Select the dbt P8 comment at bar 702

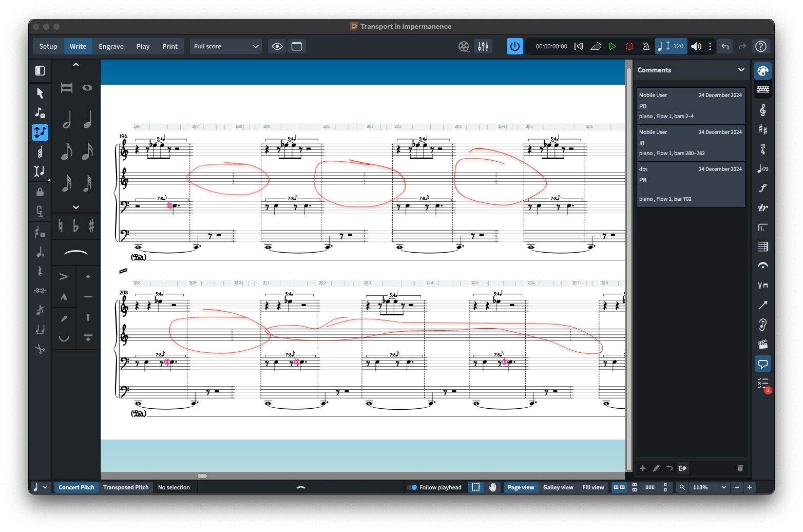click(691, 184)
